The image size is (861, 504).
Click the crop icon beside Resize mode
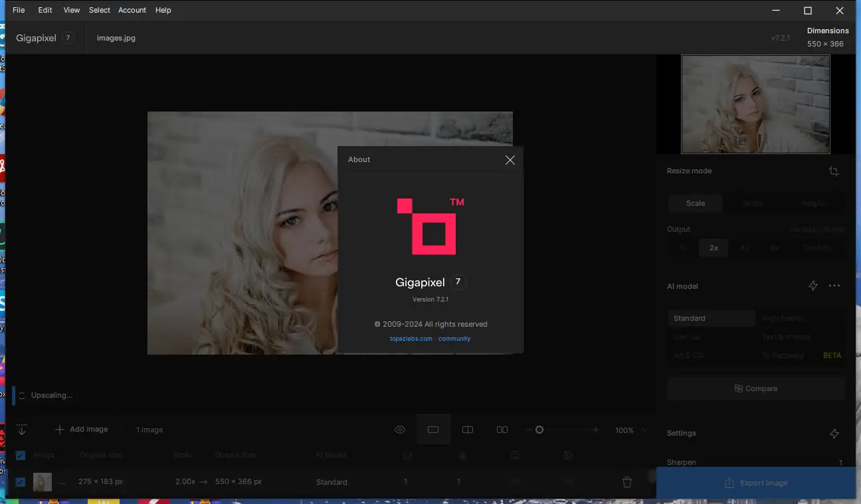tap(834, 171)
